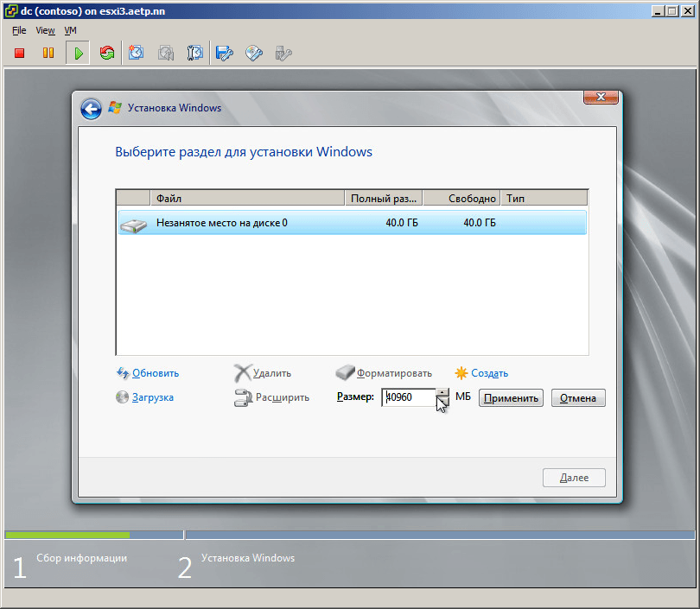The width and height of the screenshot is (700, 609).
Task: Click the Удалить (Delete) option
Action: tap(263, 373)
